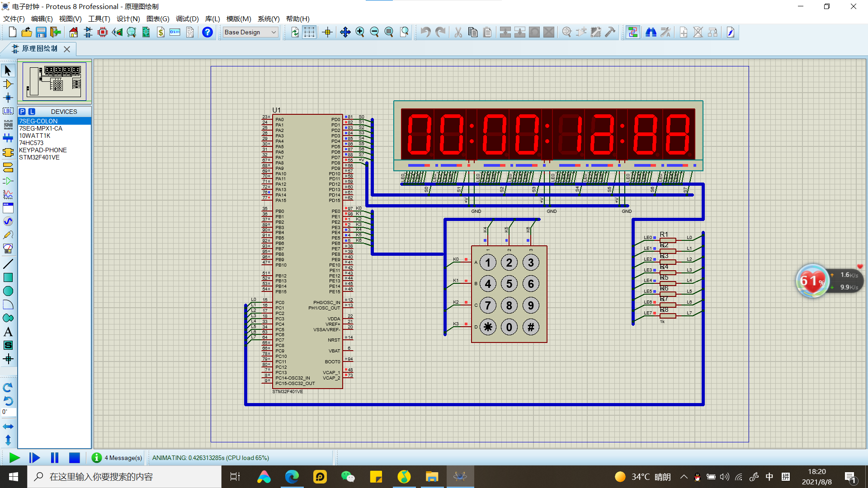Close the 原理图绘制 tab

coord(67,49)
